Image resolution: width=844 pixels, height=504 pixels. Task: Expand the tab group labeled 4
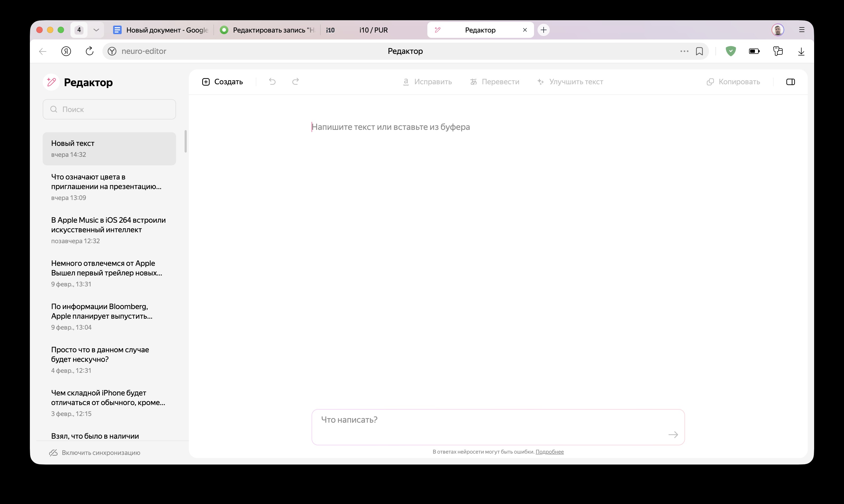pyautogui.click(x=96, y=30)
